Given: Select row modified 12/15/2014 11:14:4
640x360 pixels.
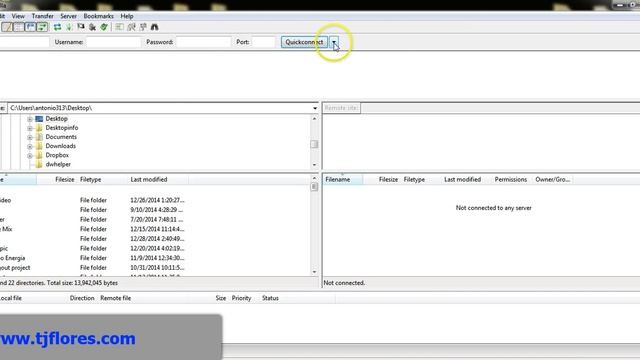Looking at the screenshot, I should click(x=155, y=229).
